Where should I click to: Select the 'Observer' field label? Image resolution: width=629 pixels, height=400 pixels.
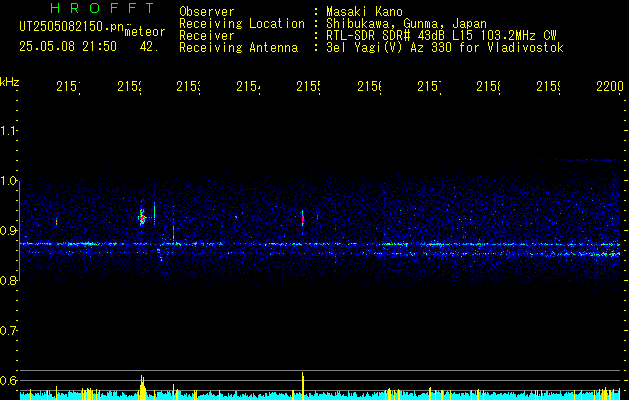(x=207, y=11)
